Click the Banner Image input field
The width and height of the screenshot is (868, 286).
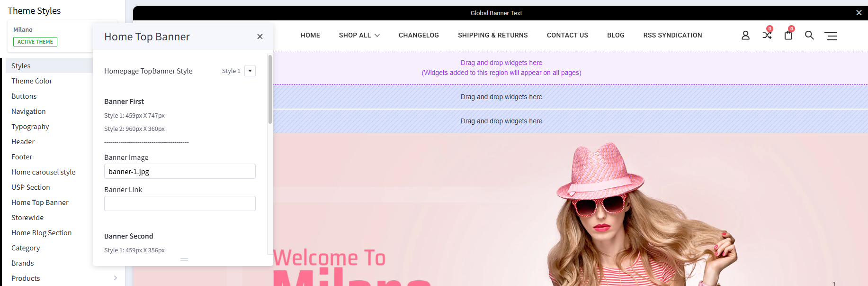tap(179, 171)
